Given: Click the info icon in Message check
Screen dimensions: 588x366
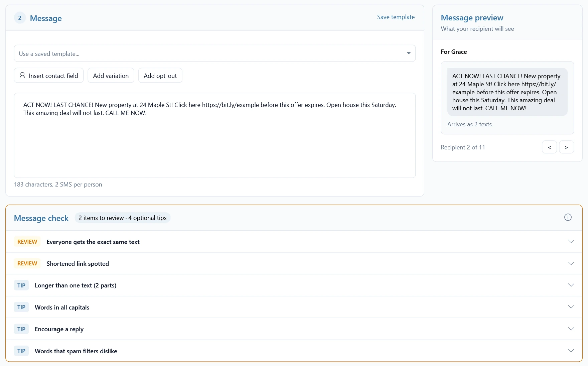Looking at the screenshot, I should coord(568,217).
